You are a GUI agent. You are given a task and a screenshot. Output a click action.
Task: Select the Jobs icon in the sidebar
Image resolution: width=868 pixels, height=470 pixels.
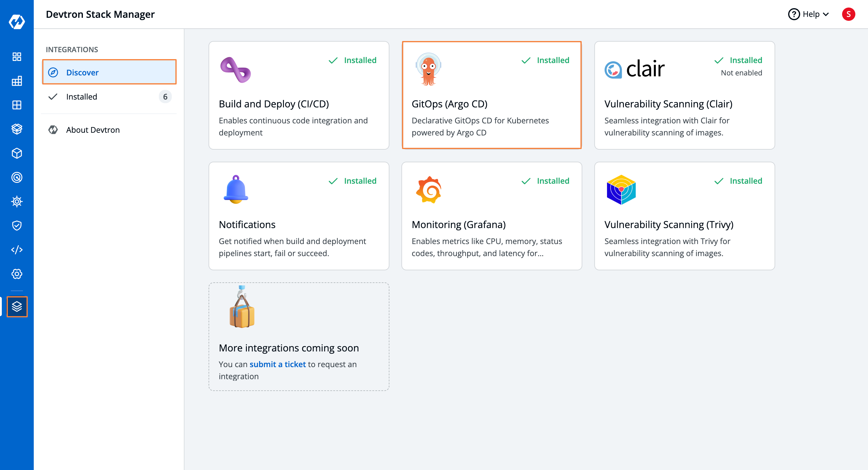point(17,81)
